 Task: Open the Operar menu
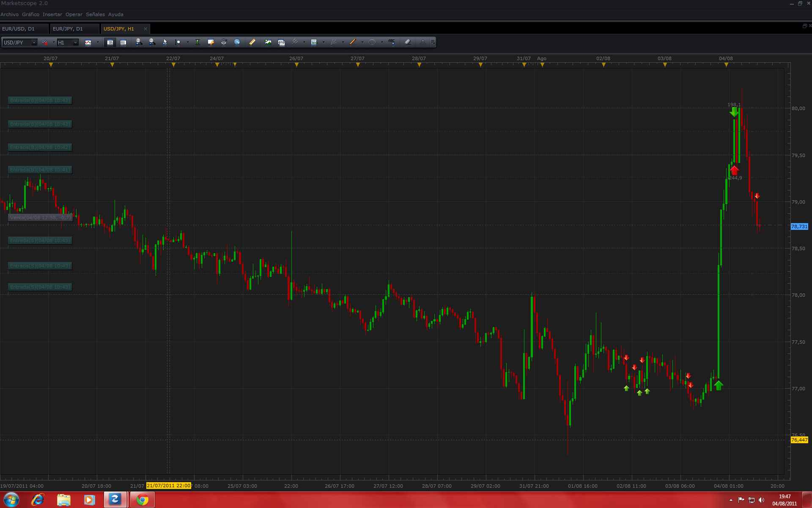coord(74,14)
